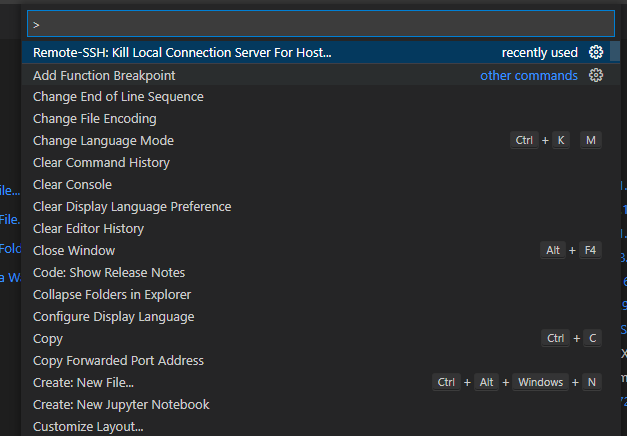627x436 pixels.
Task: Run Remote-SSH: Kill Local Connection Server command
Action: (182, 53)
